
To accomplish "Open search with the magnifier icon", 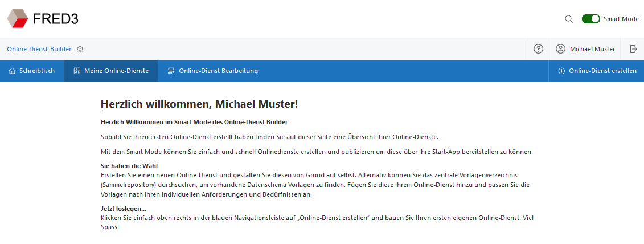I will [x=568, y=19].
